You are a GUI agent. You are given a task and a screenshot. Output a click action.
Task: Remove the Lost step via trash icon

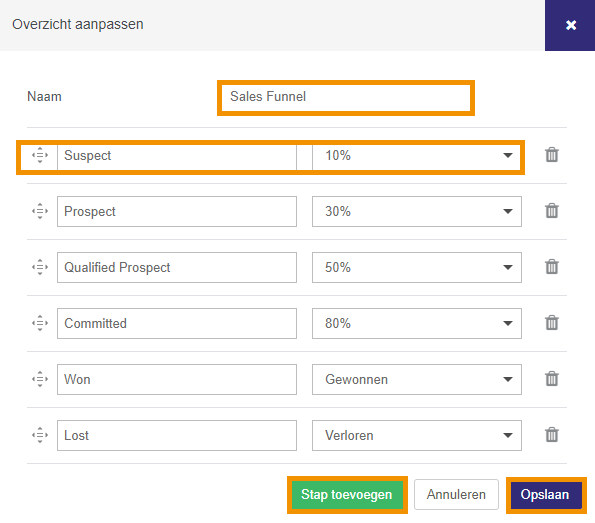552,435
